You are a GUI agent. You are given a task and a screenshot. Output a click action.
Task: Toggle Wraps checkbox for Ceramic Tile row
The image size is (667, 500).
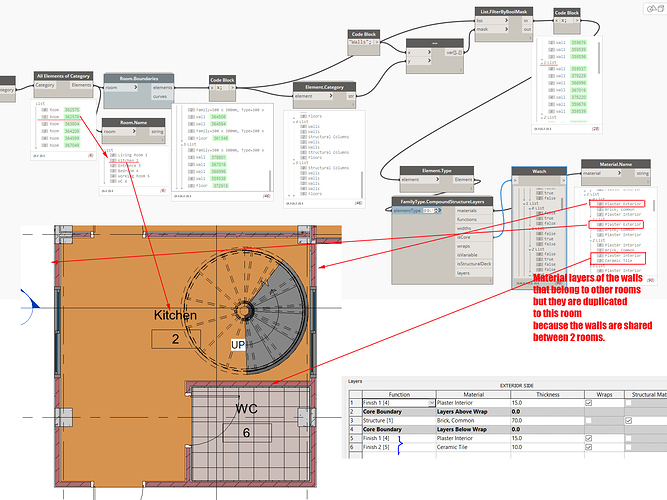[x=589, y=447]
